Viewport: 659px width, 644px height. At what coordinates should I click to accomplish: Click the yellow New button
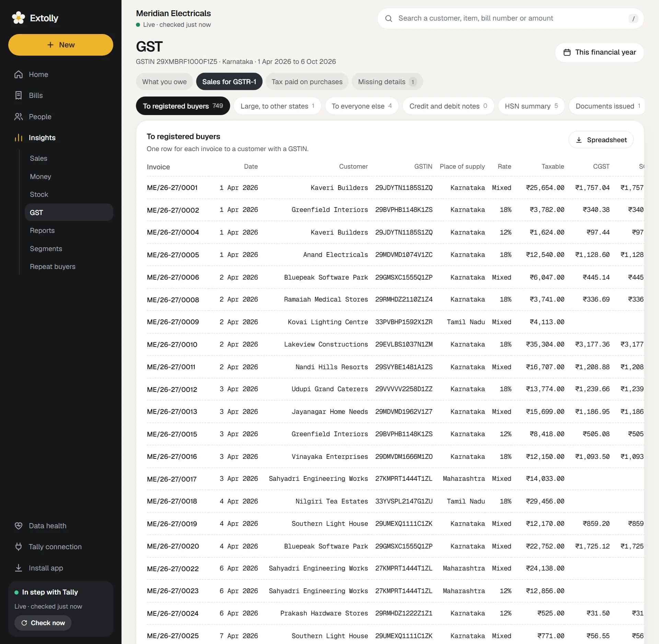61,45
